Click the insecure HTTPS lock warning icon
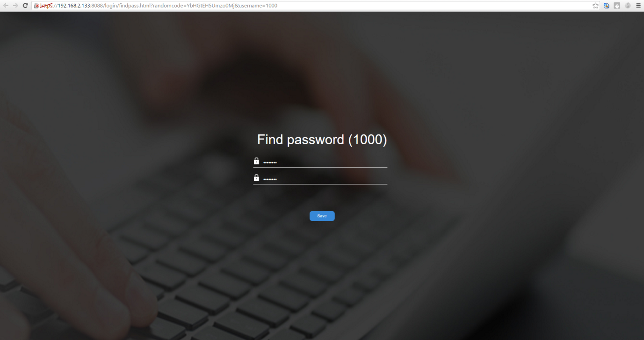 (x=36, y=6)
